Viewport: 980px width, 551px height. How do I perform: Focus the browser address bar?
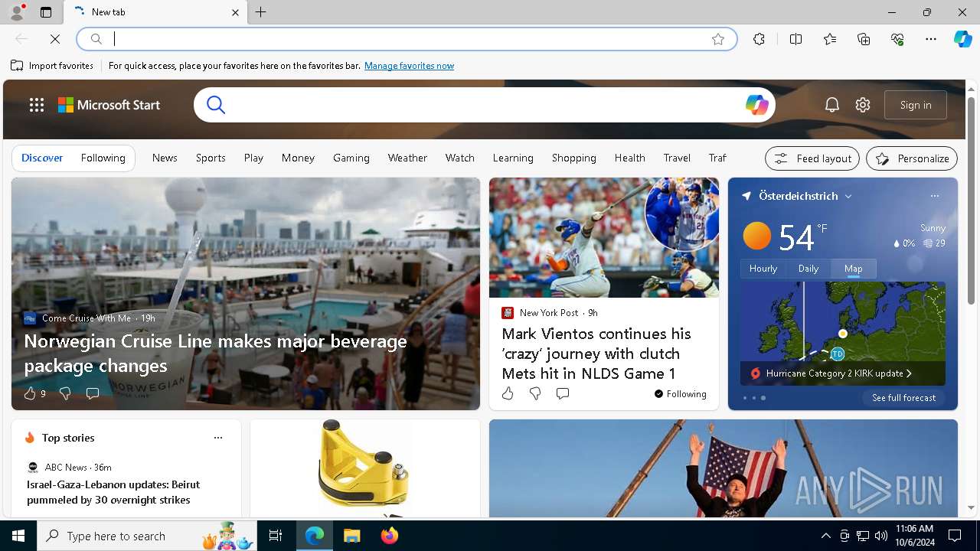pyautogui.click(x=406, y=39)
